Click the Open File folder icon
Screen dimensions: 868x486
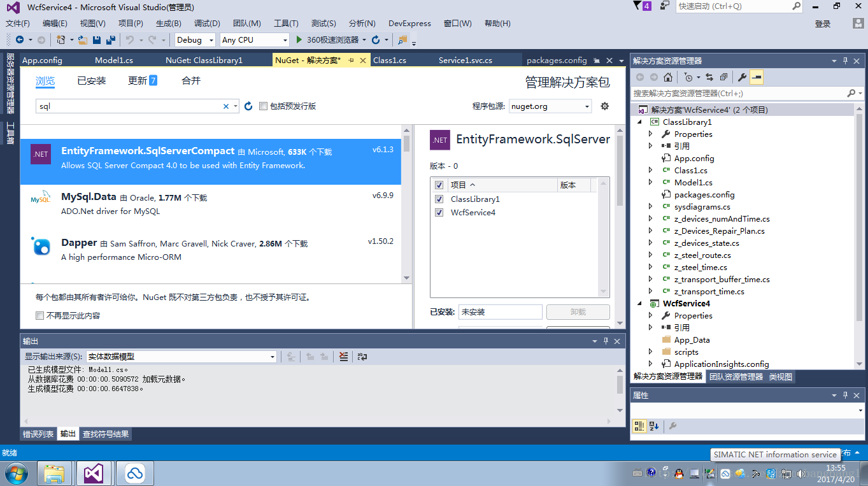tap(83, 39)
